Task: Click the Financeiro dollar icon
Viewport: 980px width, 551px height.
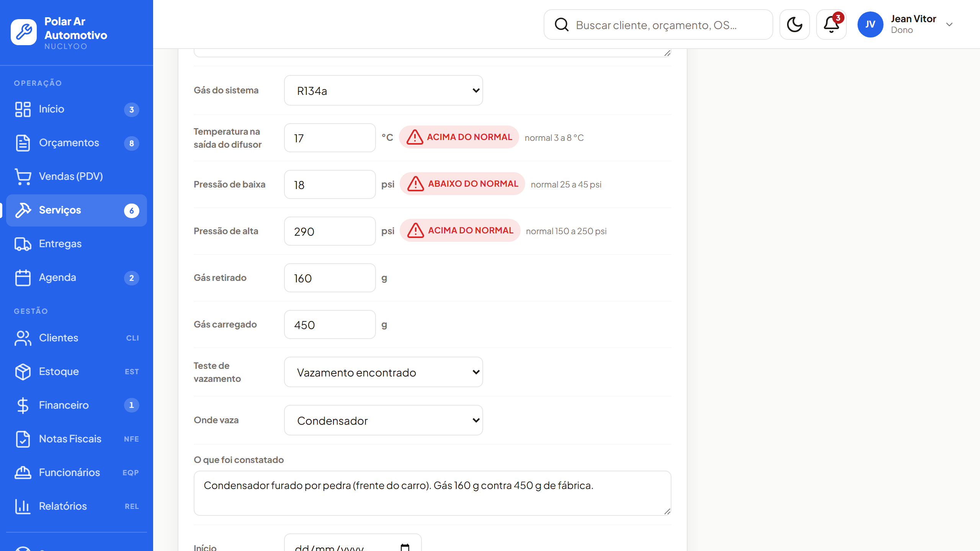Action: pyautogui.click(x=23, y=405)
